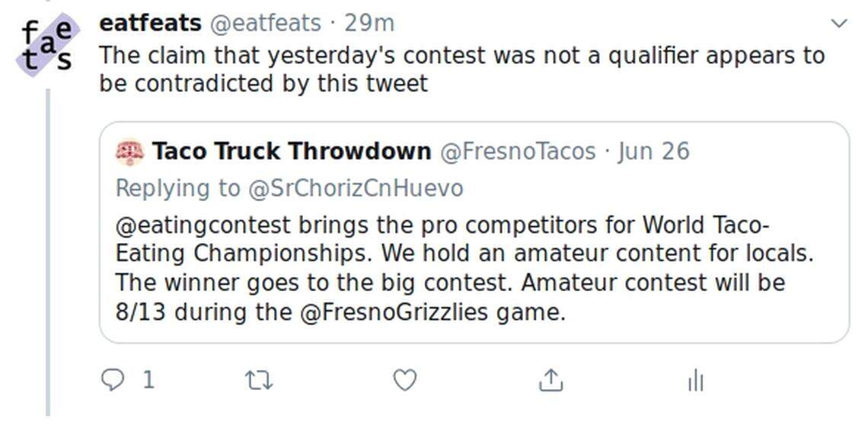Viewport: 868px width, 425px height.
Task: Expand the tweet options chevron
Action: tap(838, 24)
